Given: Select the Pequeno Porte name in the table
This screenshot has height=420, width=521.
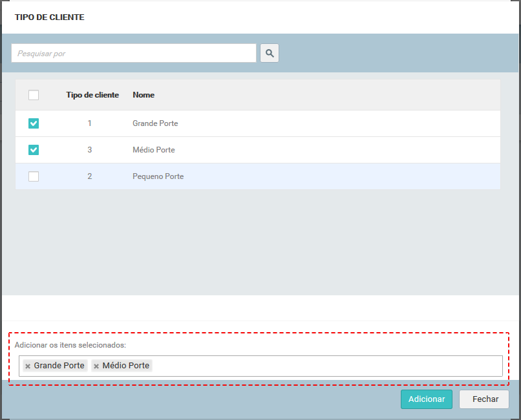Looking at the screenshot, I should 158,176.
